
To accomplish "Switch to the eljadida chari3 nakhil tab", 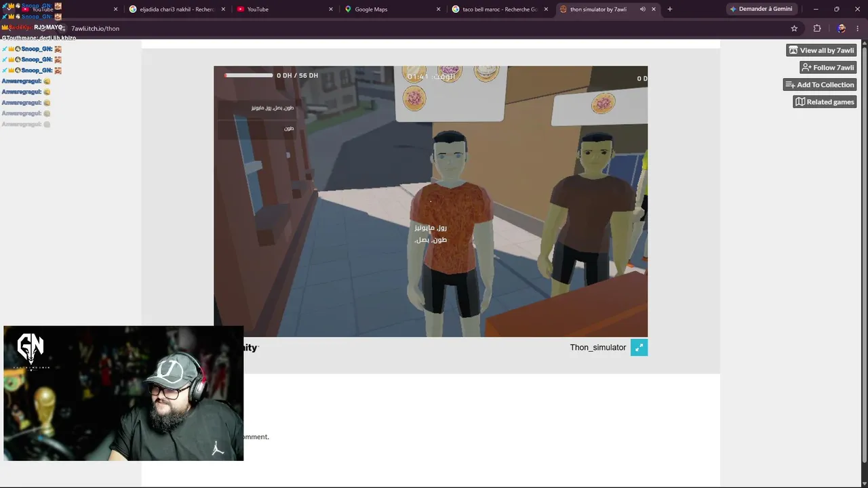I will [176, 9].
